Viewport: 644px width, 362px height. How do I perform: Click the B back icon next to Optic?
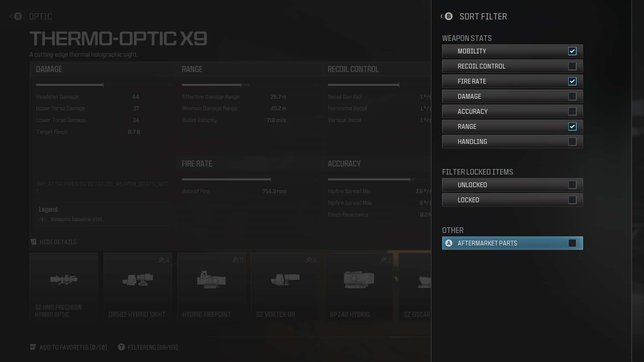click(x=18, y=16)
